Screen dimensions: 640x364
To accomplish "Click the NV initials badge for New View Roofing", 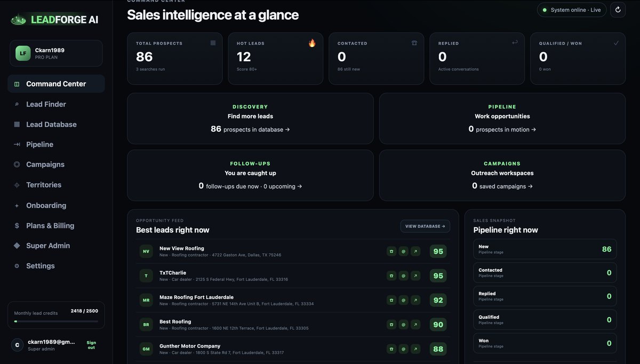I will coord(146,251).
